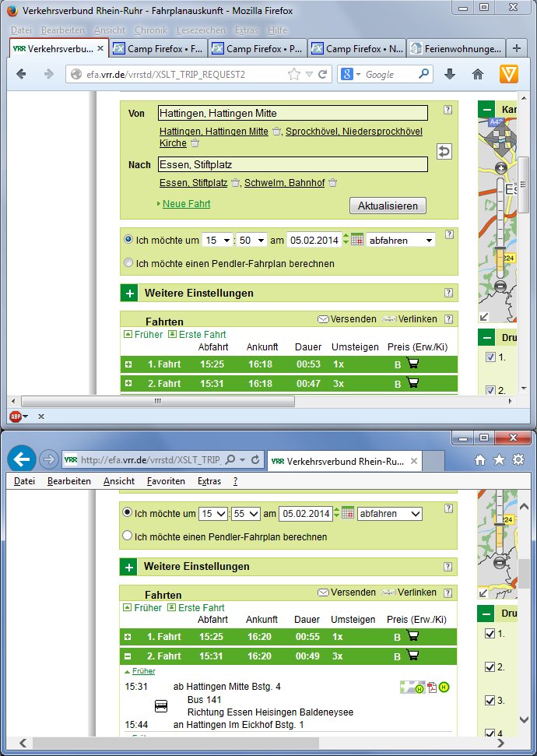Open minute dropdown showing 55
This screenshot has height=756, width=537.
coord(246,514)
